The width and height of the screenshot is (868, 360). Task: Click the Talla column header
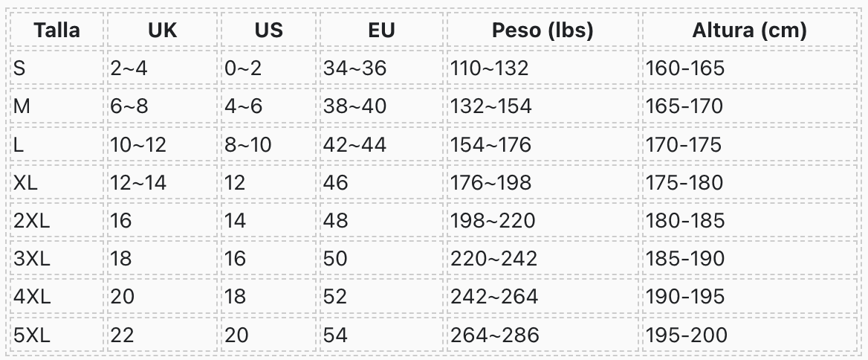click(x=57, y=30)
